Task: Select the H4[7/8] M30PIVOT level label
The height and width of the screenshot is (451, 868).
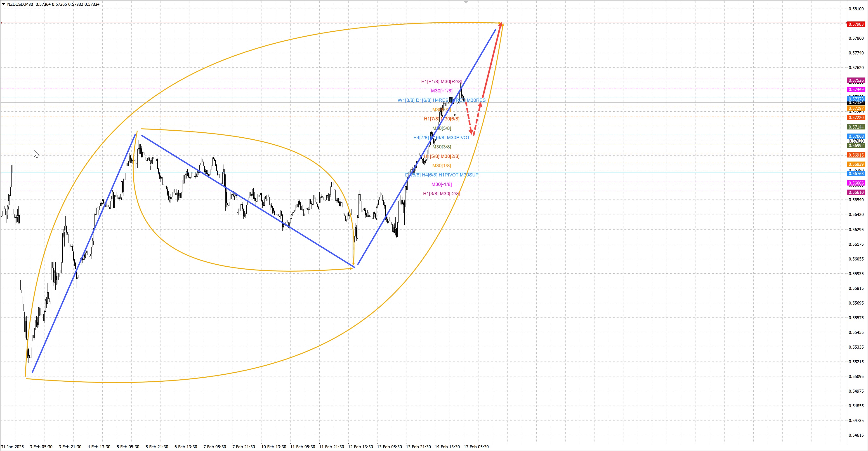Action: [x=441, y=137]
